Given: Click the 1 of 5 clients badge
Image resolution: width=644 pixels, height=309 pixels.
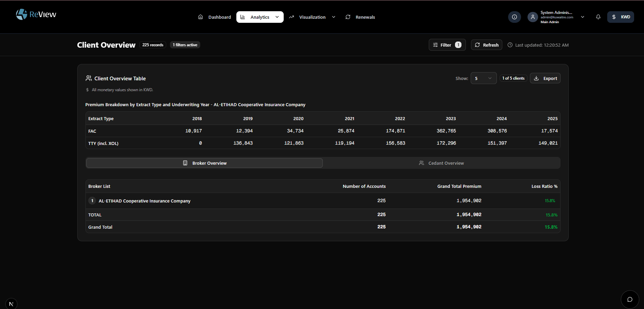Looking at the screenshot, I should pyautogui.click(x=513, y=78).
